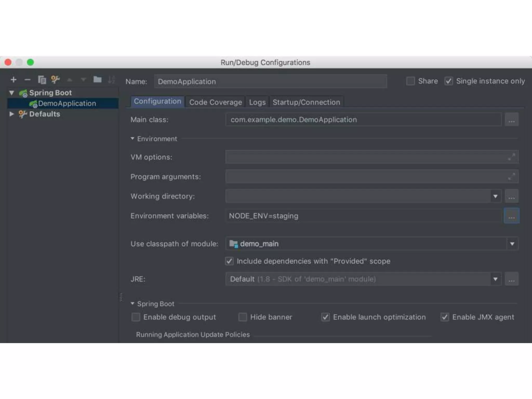Expand the Program arguments field editor icon
532x399 pixels.
(511, 177)
